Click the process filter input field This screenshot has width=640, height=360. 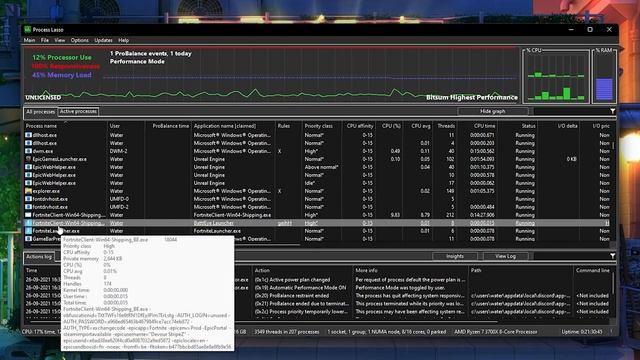click(571, 111)
